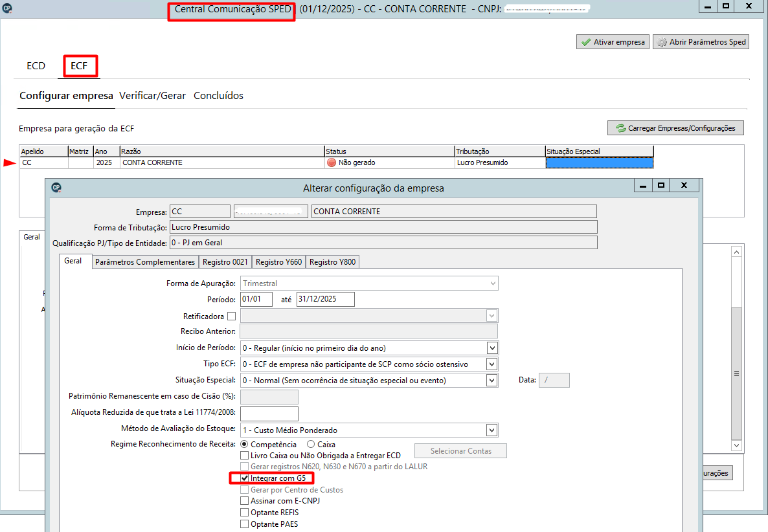Open the Início de Período dropdown

492,348
